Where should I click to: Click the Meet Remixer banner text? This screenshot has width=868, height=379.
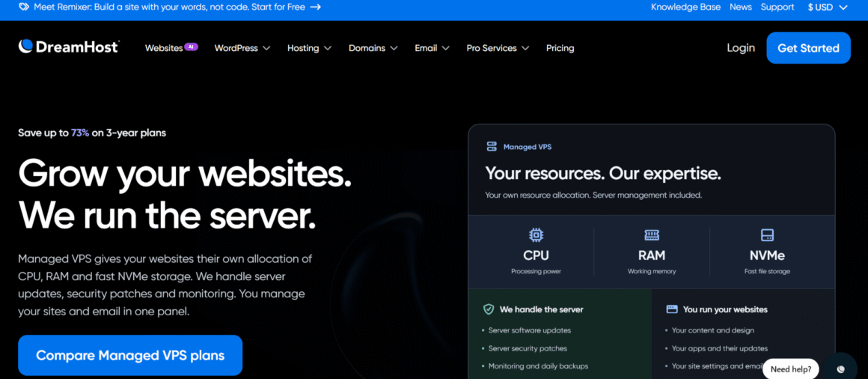[x=169, y=7]
